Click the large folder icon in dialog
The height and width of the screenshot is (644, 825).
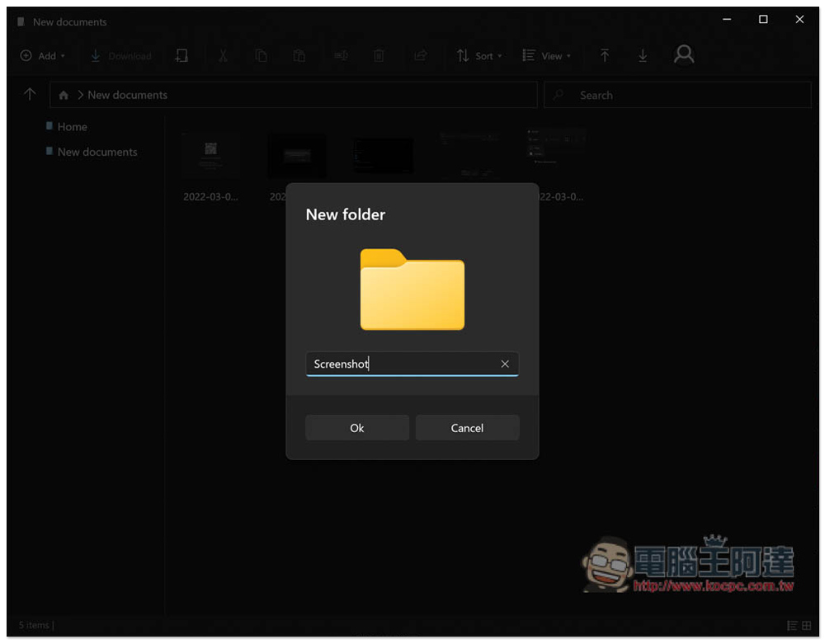pos(412,289)
